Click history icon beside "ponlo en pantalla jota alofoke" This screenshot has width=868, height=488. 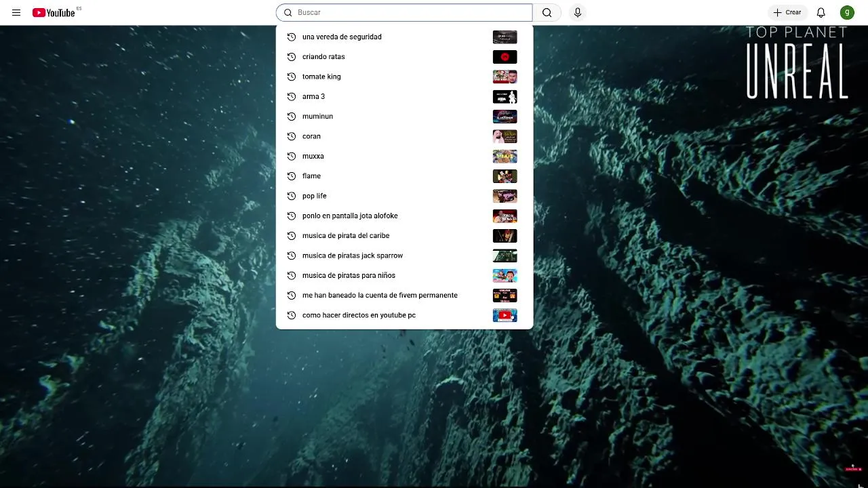click(292, 216)
